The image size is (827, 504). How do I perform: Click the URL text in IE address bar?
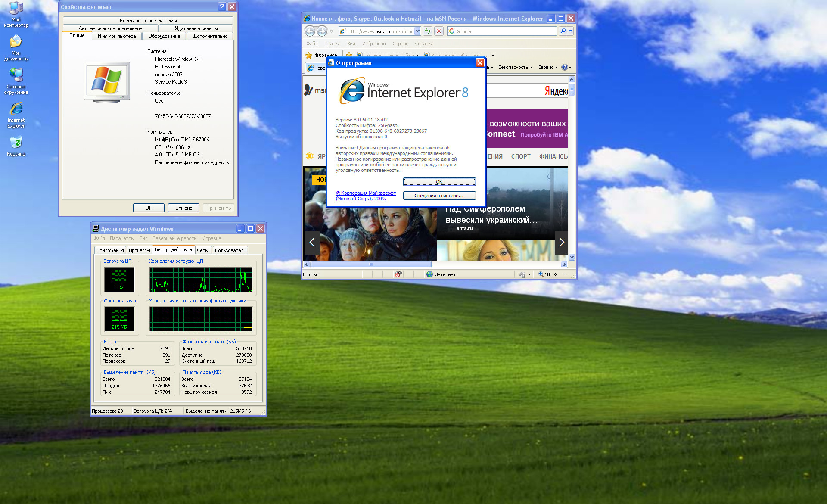coord(380,31)
